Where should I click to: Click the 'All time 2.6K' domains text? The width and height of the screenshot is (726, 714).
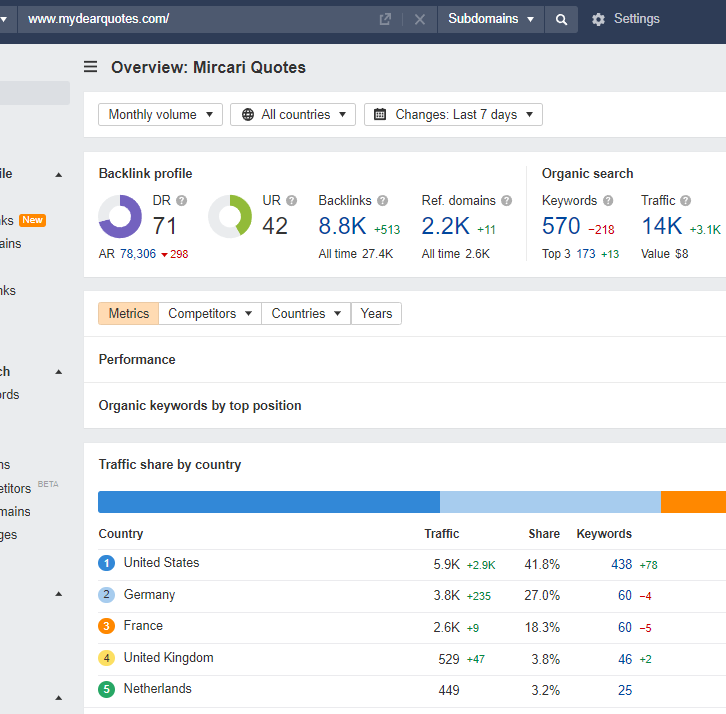coord(456,254)
